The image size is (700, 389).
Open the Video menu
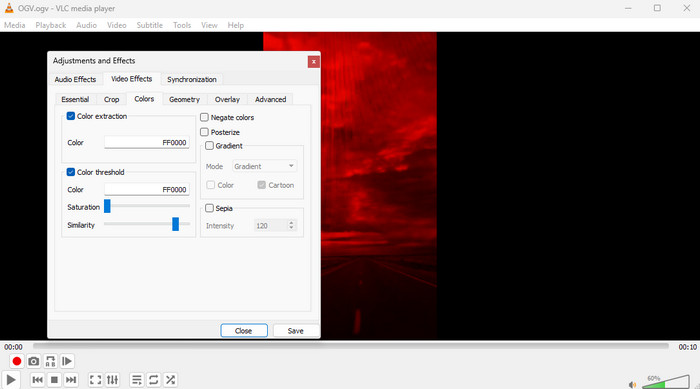(x=117, y=25)
